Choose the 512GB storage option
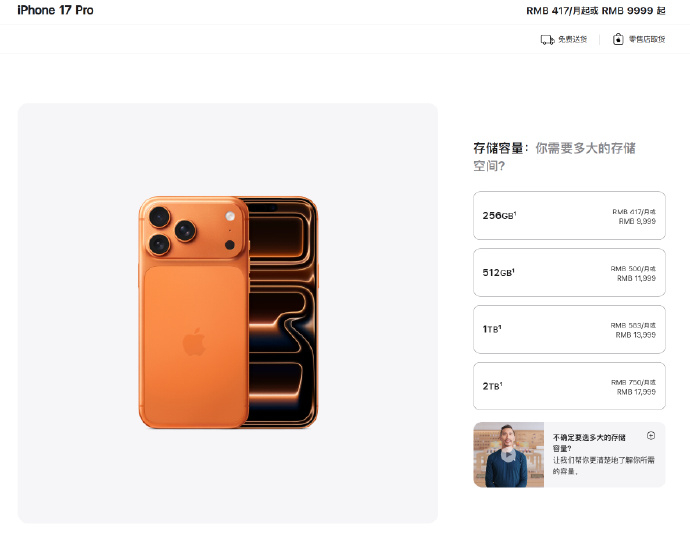This screenshot has height=545, width=690. 569,272
